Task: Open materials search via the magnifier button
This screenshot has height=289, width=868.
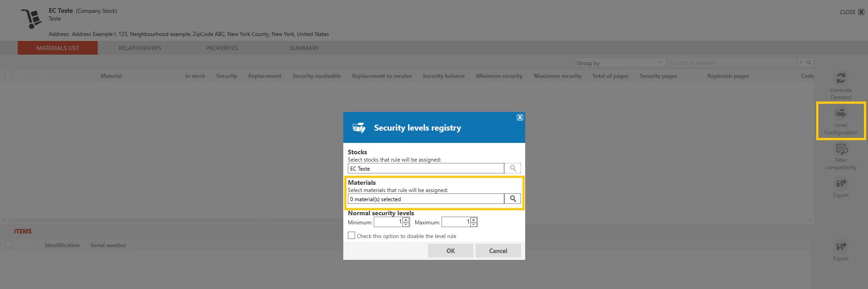Action: [x=513, y=199]
